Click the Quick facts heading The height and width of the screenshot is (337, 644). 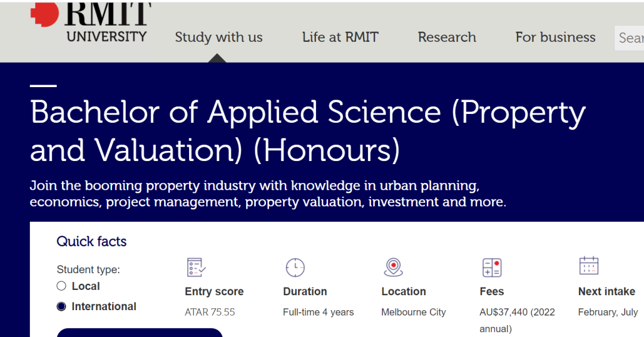91,242
